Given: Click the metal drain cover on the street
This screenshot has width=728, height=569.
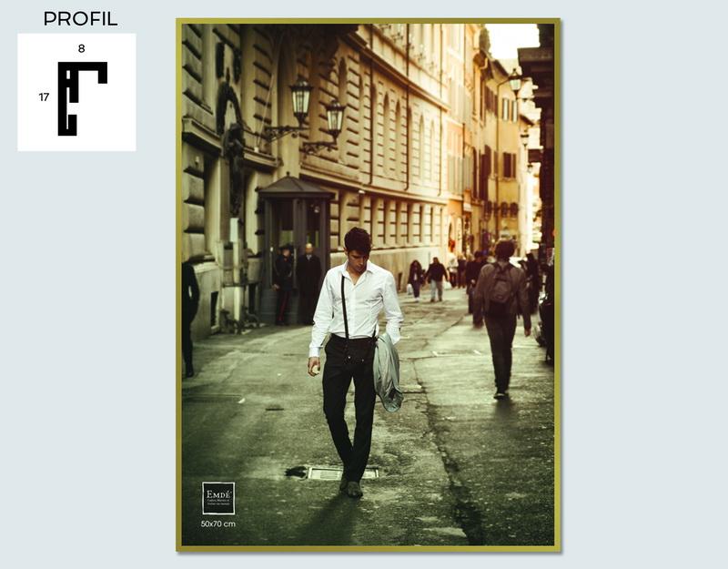Looking at the screenshot, I should [x=342, y=473].
